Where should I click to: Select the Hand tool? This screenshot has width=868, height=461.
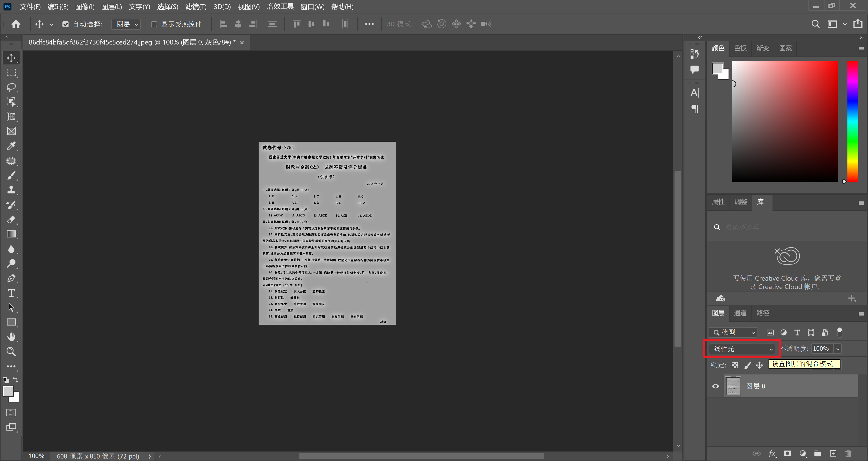click(x=11, y=337)
